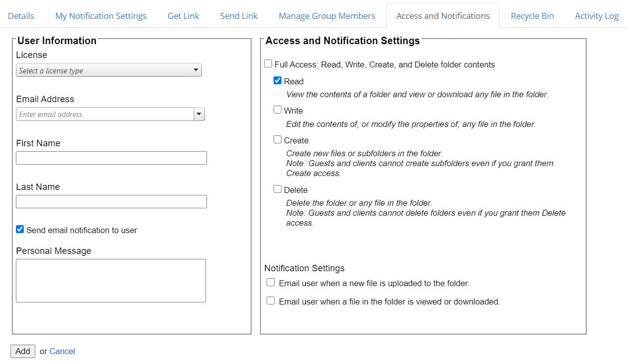Open the license type dropdown
The image size is (628, 364).
(x=196, y=70)
